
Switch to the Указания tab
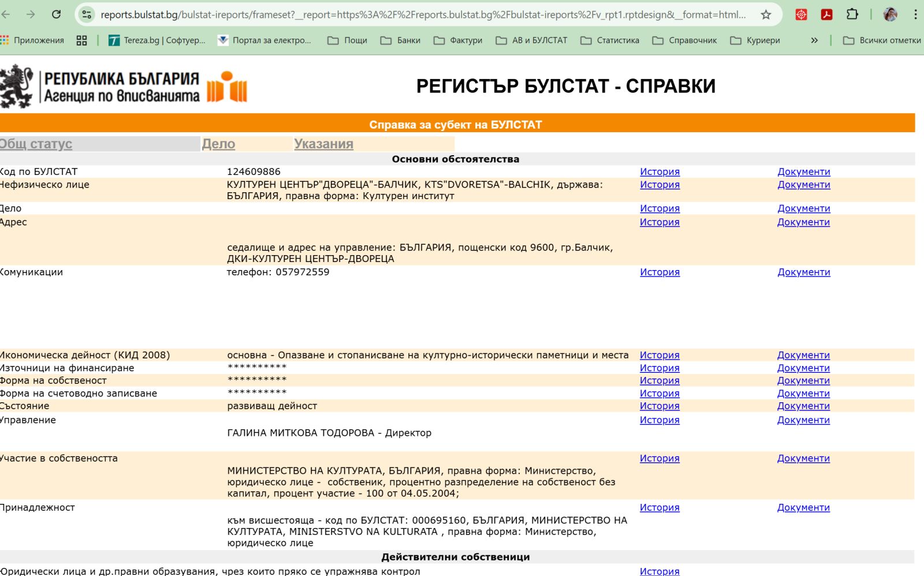click(x=323, y=144)
